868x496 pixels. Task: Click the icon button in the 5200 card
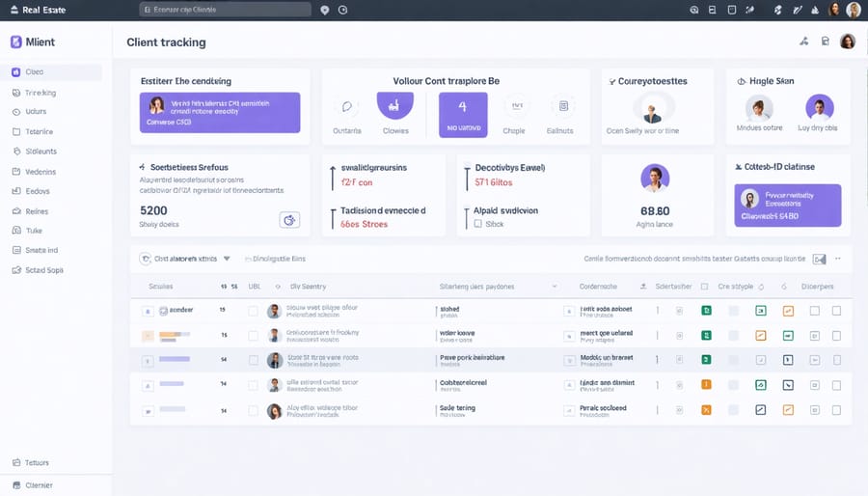point(289,220)
